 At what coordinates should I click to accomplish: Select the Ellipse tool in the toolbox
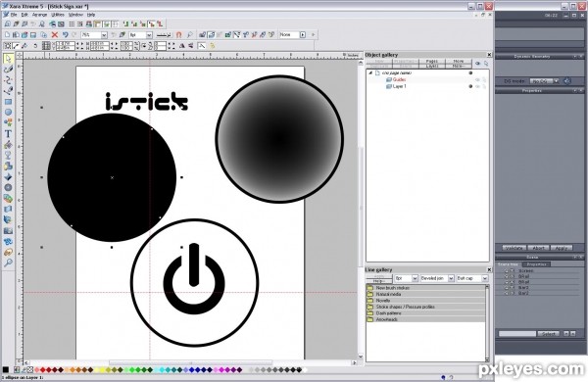pyautogui.click(x=8, y=112)
